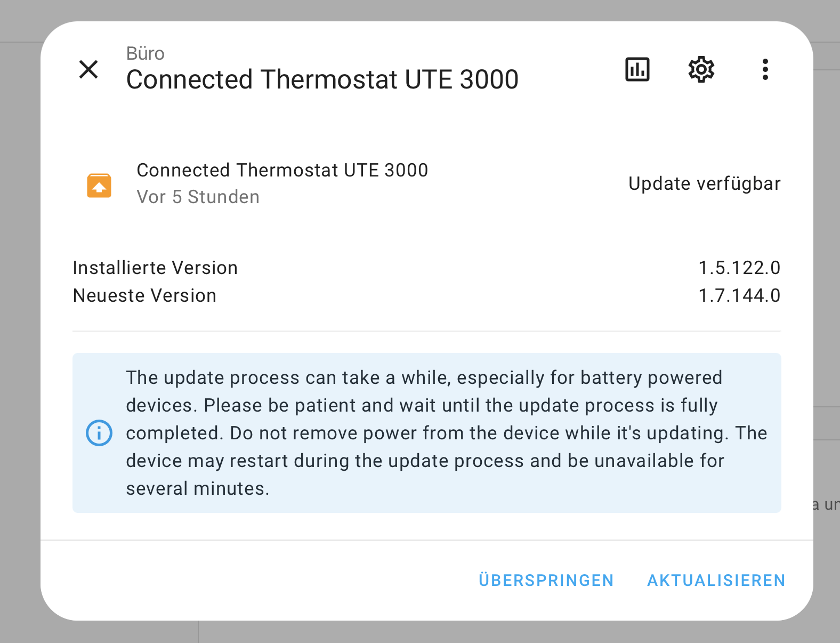
Task: Click the update process warning message text
Action: (424, 432)
